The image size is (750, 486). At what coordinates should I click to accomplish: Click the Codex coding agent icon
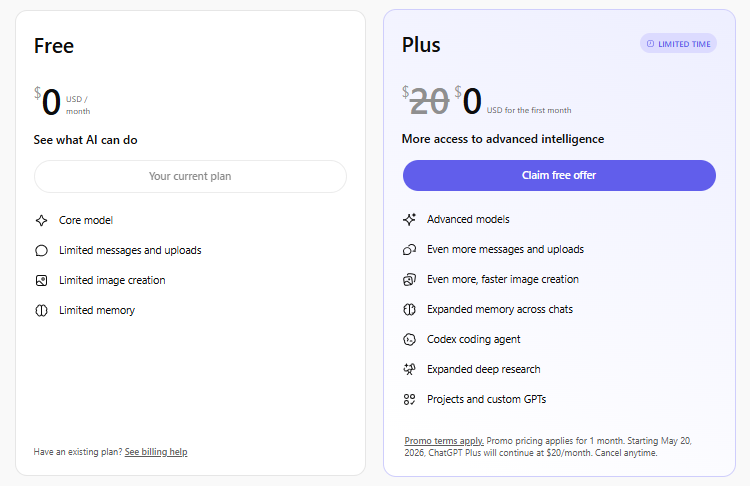point(409,339)
